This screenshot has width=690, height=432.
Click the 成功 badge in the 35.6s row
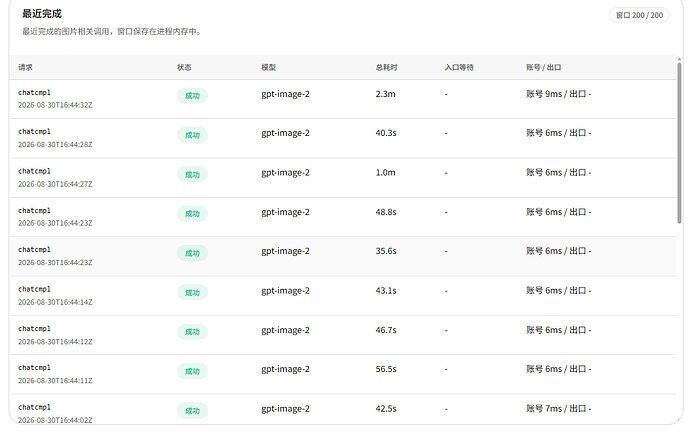tap(192, 253)
